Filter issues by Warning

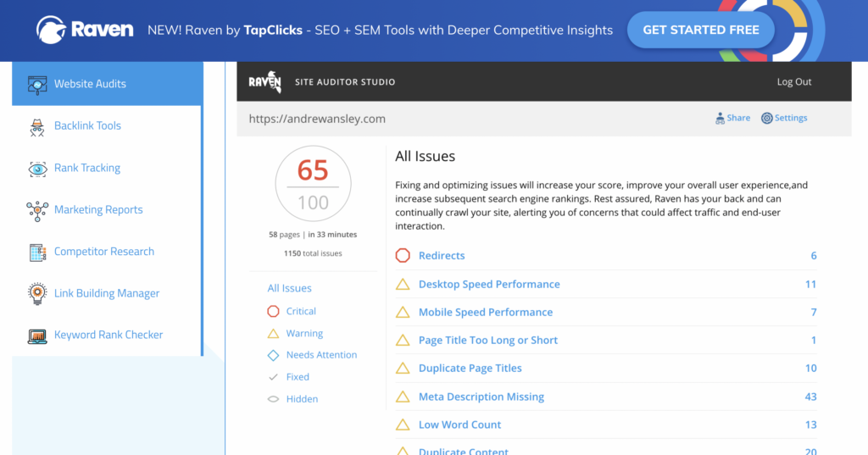click(x=304, y=333)
